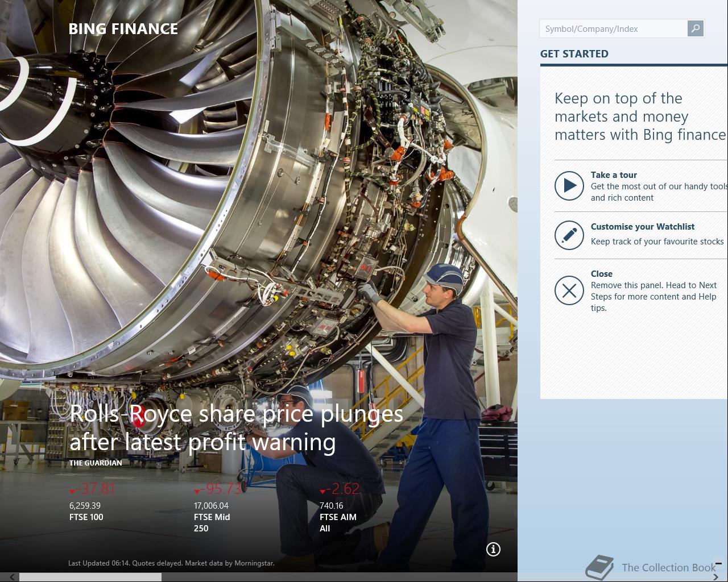Click the -2.62 FTSE AIM change
The width and height of the screenshot is (728, 582).
[x=340, y=489]
